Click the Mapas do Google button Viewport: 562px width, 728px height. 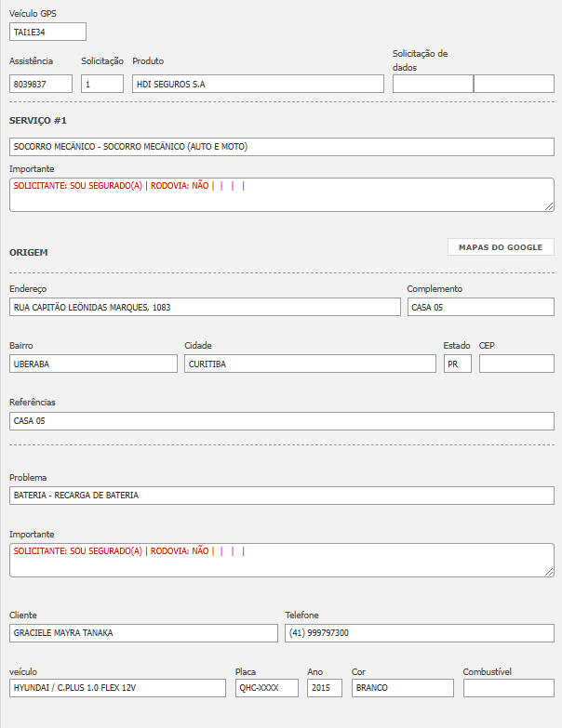(x=501, y=247)
